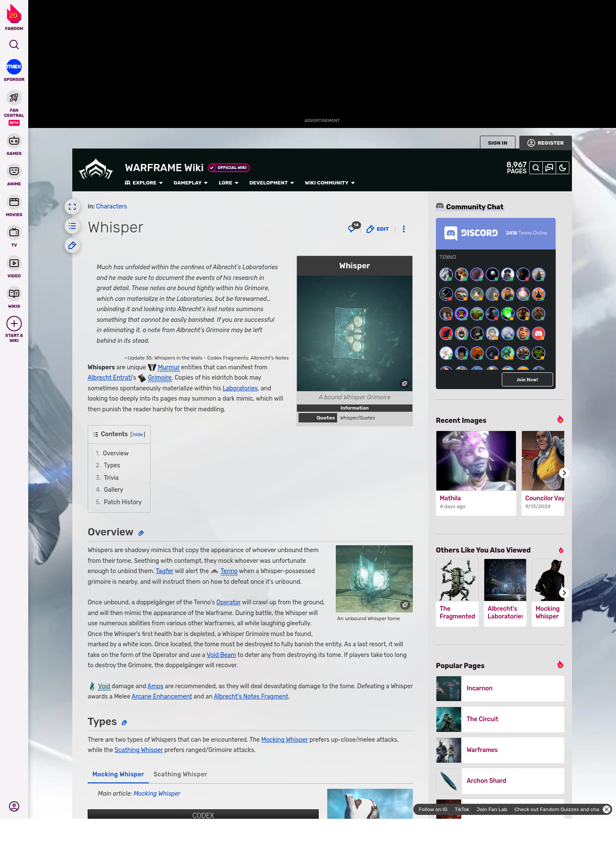Edit the Types section via pencil icon
This screenshot has width=616, height=856.
coord(124,722)
